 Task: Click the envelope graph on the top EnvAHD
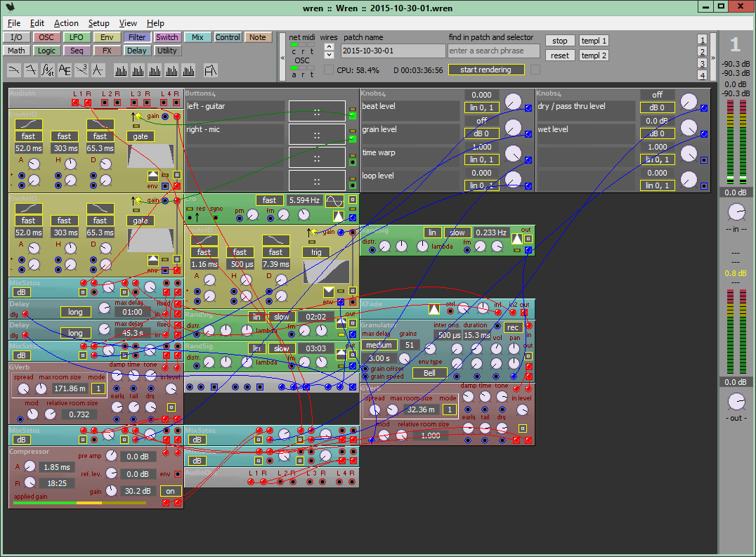[x=150, y=156]
